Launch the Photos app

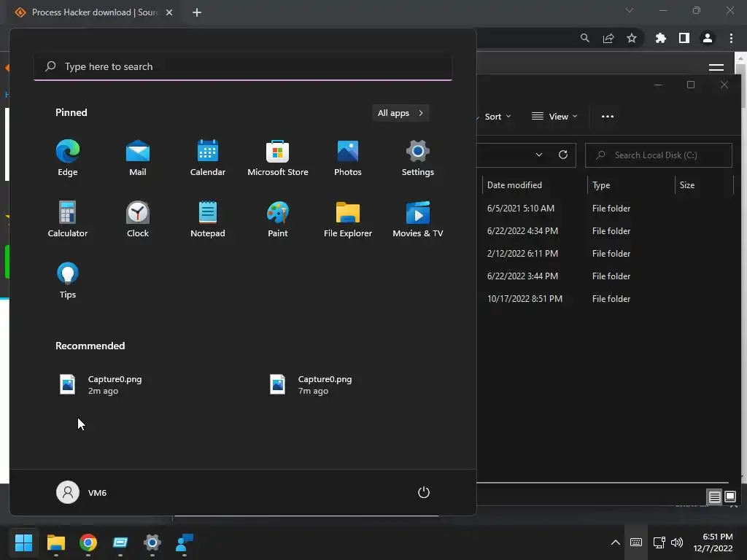pos(348,158)
